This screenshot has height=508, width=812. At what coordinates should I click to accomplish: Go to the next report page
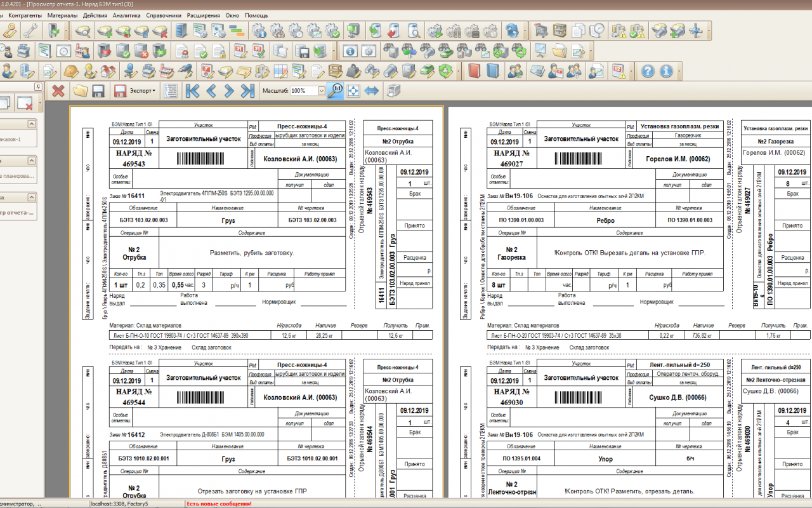(x=229, y=91)
